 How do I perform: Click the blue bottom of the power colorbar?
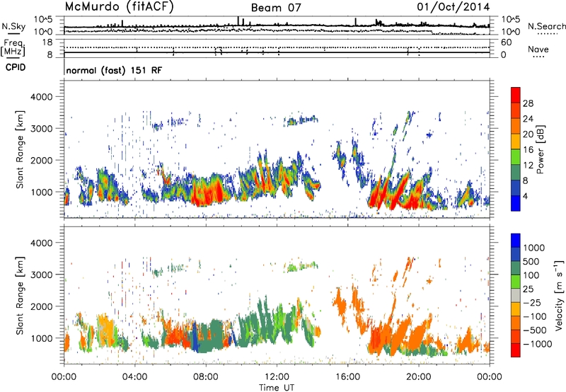pyautogui.click(x=516, y=203)
